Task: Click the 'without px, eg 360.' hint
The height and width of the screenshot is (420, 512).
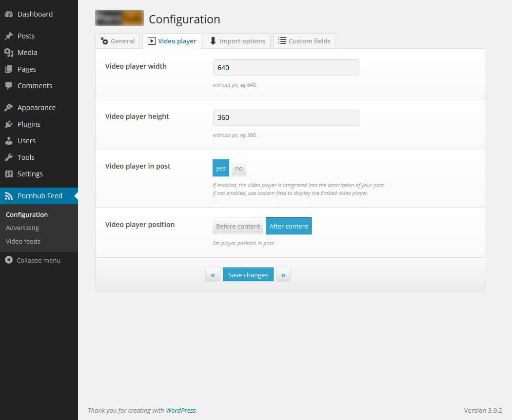Action: [235, 135]
